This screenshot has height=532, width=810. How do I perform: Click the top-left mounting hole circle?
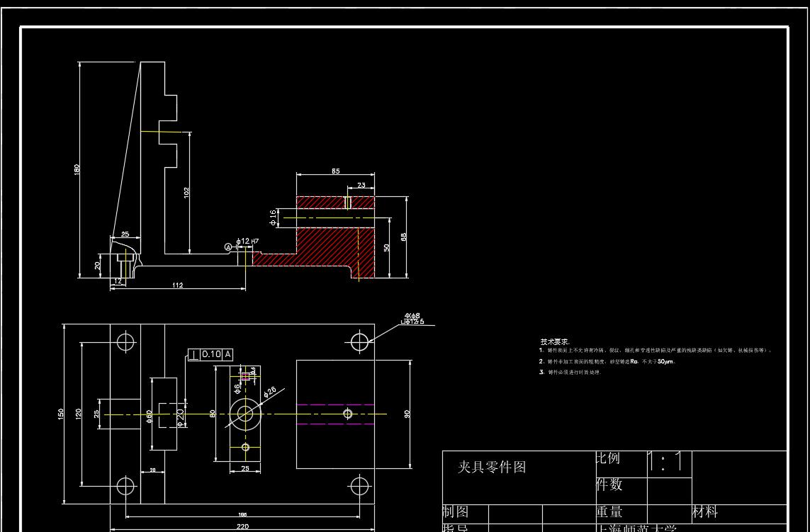point(125,342)
